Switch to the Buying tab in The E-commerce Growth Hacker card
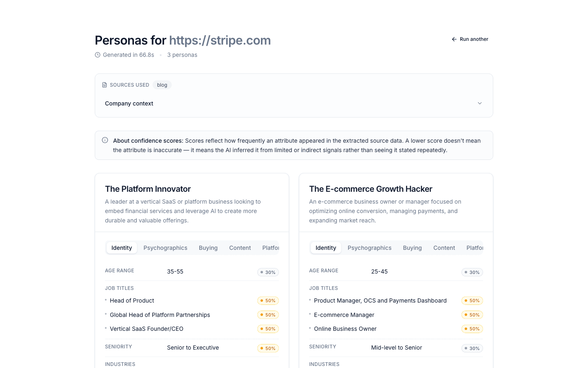Screen dimensions: 588x368 (x=412, y=248)
